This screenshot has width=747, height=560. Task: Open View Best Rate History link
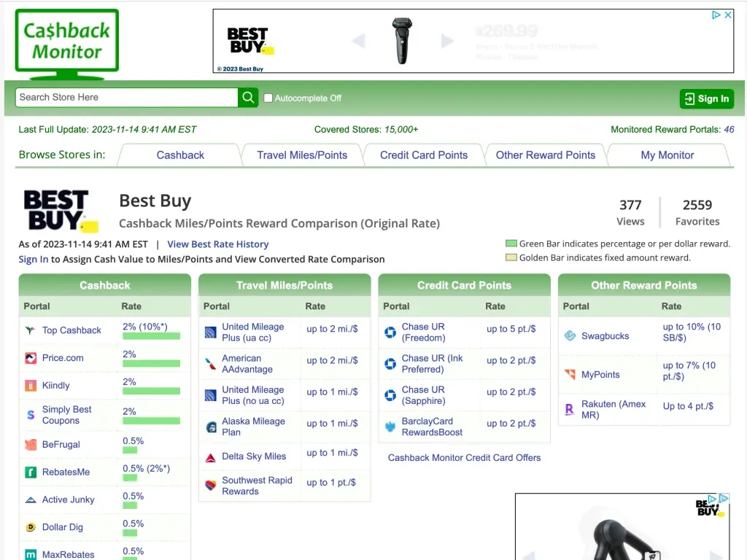click(217, 244)
